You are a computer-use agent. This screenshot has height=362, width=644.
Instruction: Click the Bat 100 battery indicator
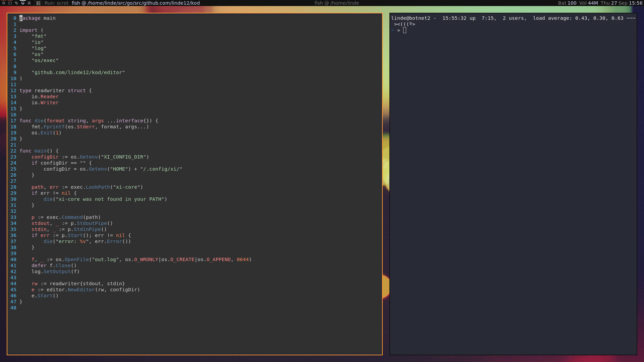(567, 3)
